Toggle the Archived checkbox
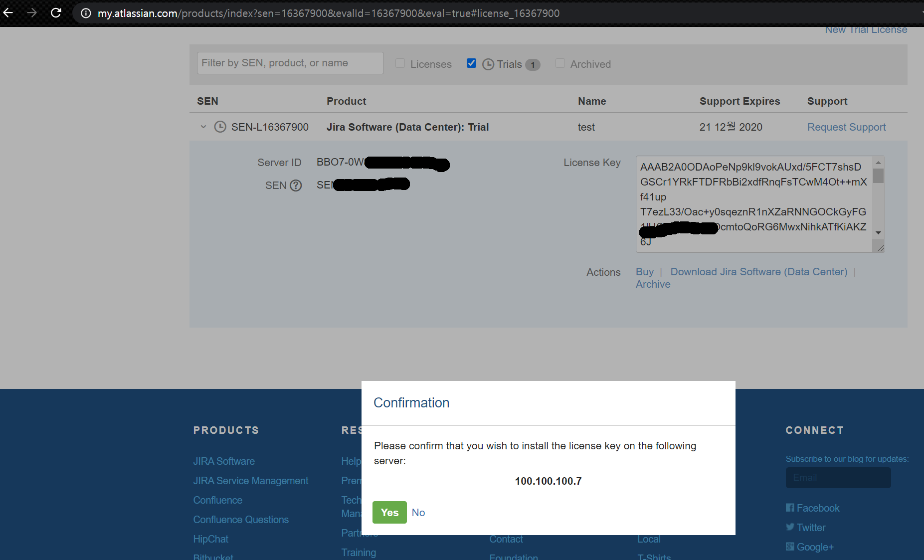 coord(560,63)
